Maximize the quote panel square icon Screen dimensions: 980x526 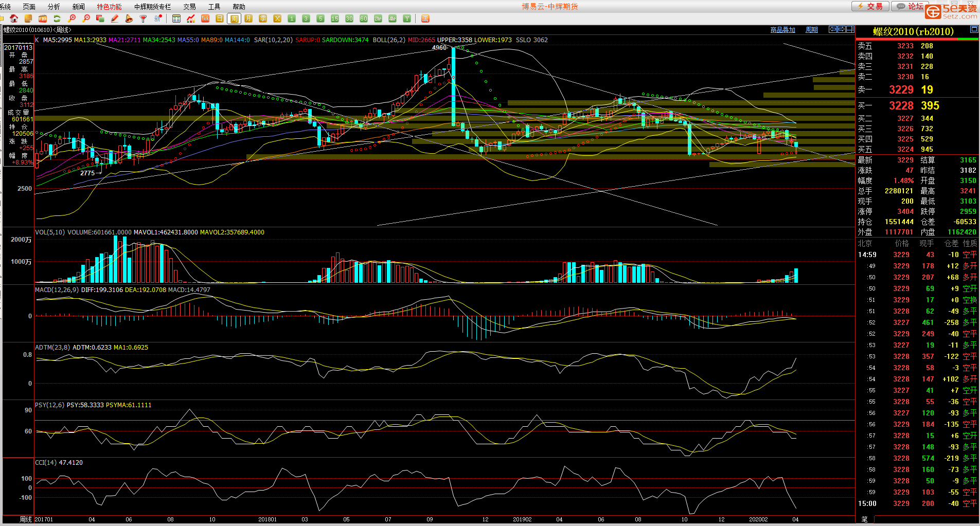(974, 29)
